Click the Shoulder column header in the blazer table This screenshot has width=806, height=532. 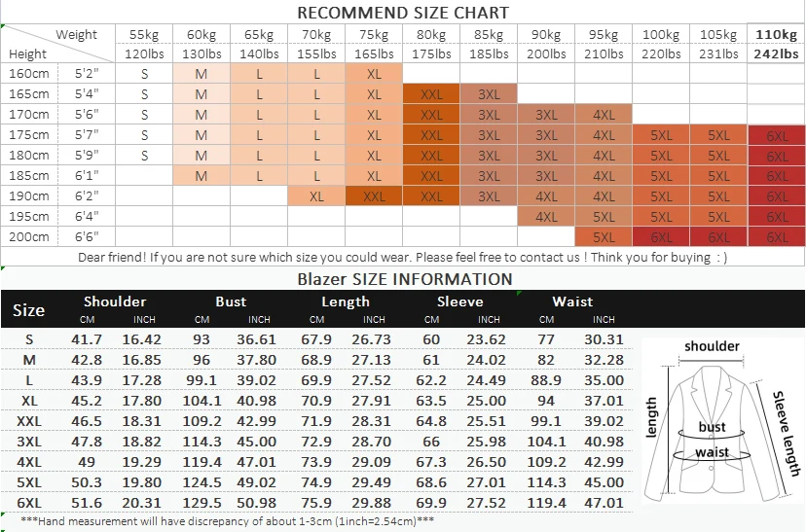[x=115, y=301]
